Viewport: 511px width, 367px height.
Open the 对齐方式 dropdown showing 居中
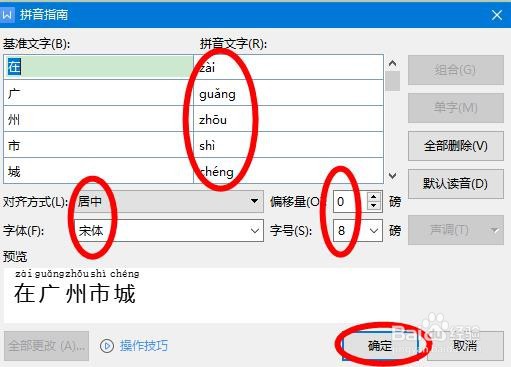[x=169, y=201]
